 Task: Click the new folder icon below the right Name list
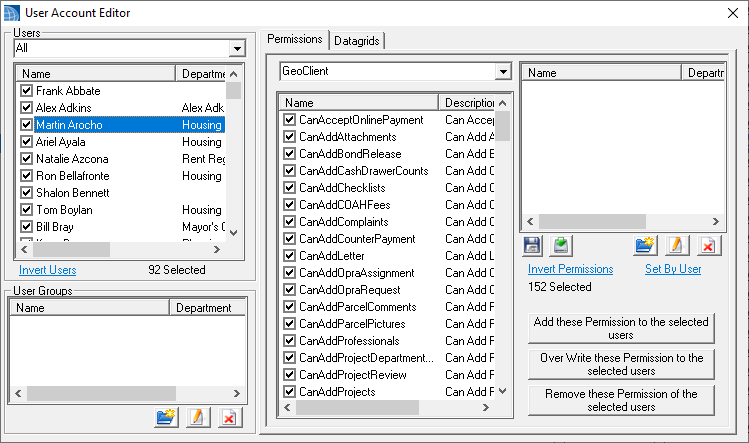tap(645, 246)
